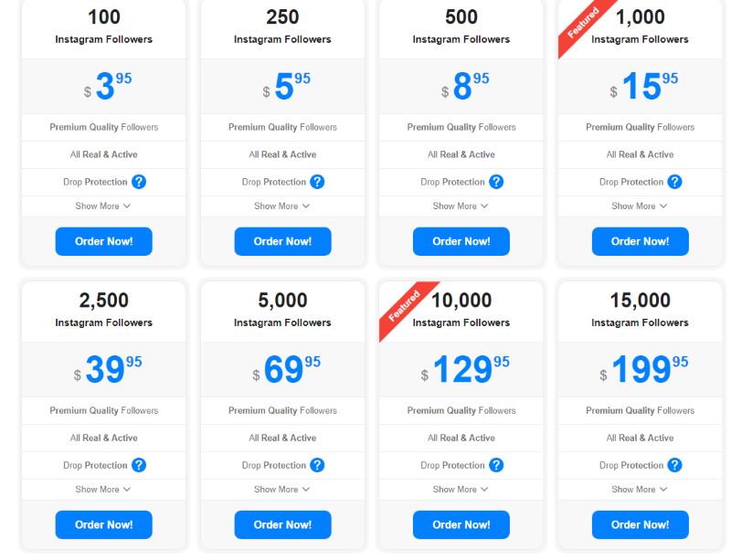Screen dimensions: 731x560
Task: Click Drop Protection help icon on 10,000 followers card
Action: pyautogui.click(x=496, y=465)
